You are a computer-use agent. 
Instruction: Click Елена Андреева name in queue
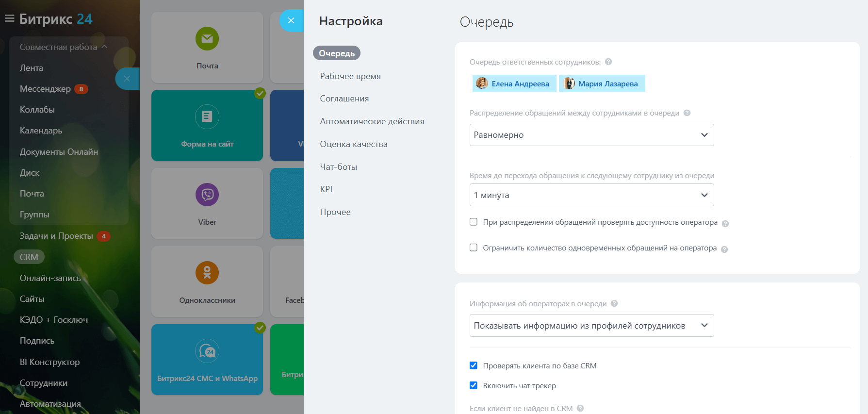tap(520, 84)
